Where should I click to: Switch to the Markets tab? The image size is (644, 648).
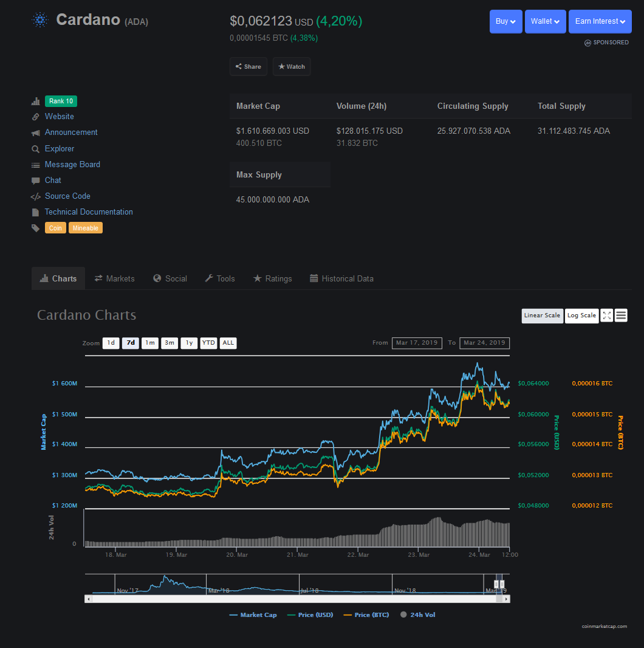coord(114,278)
